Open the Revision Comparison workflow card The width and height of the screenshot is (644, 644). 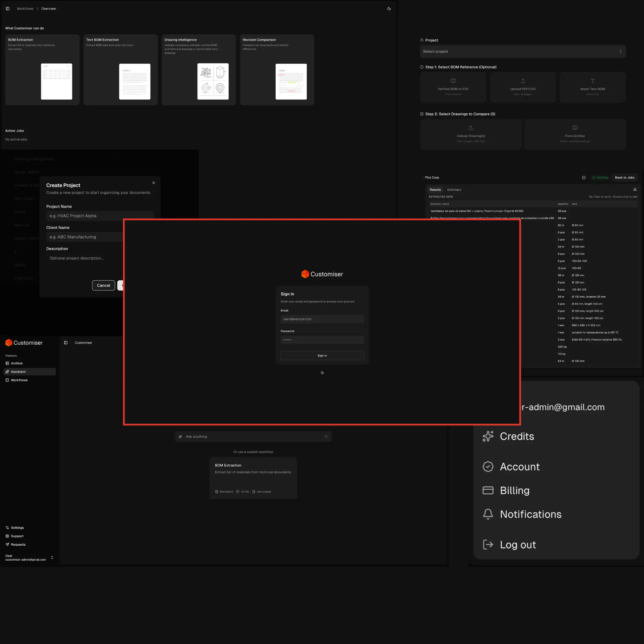[x=277, y=70]
